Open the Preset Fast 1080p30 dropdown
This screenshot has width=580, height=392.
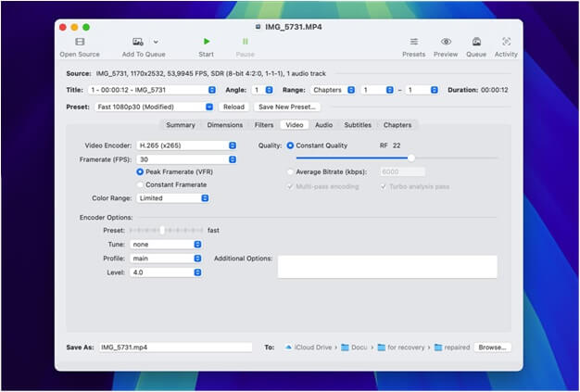154,107
